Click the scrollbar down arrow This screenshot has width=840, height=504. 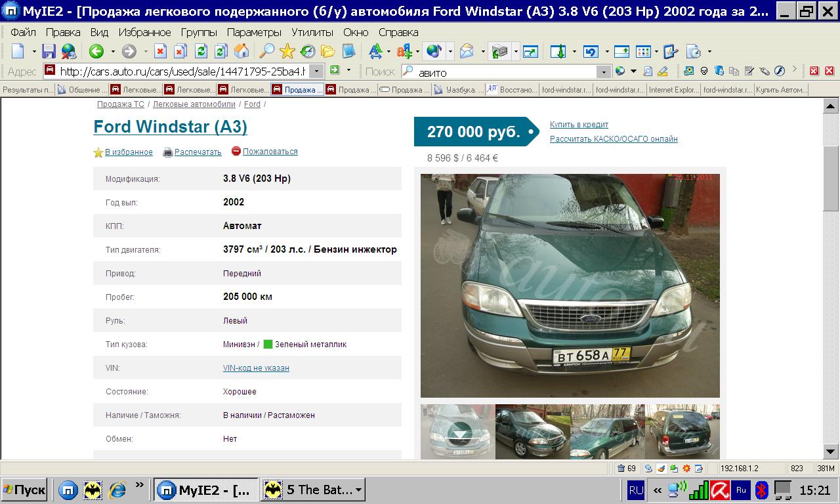(831, 453)
